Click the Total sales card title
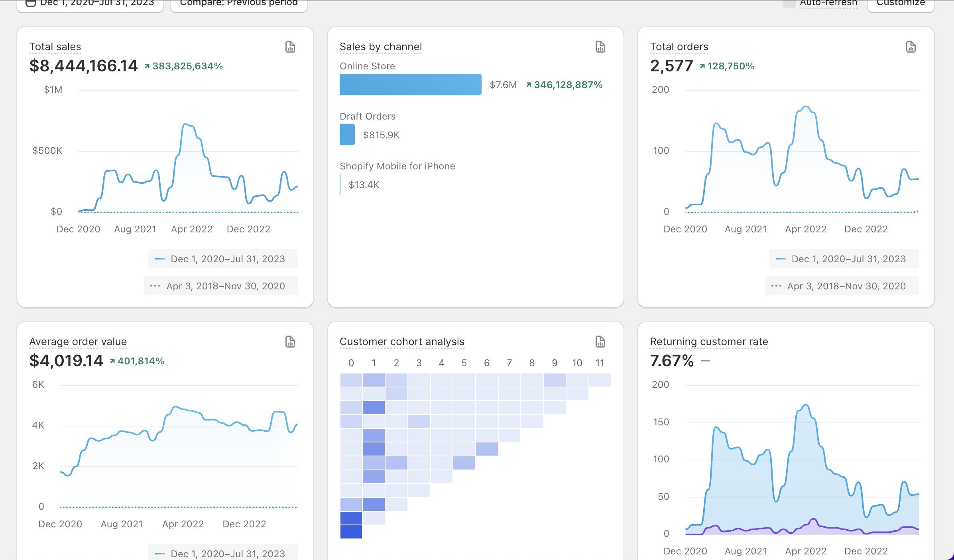This screenshot has height=560, width=954. click(55, 47)
